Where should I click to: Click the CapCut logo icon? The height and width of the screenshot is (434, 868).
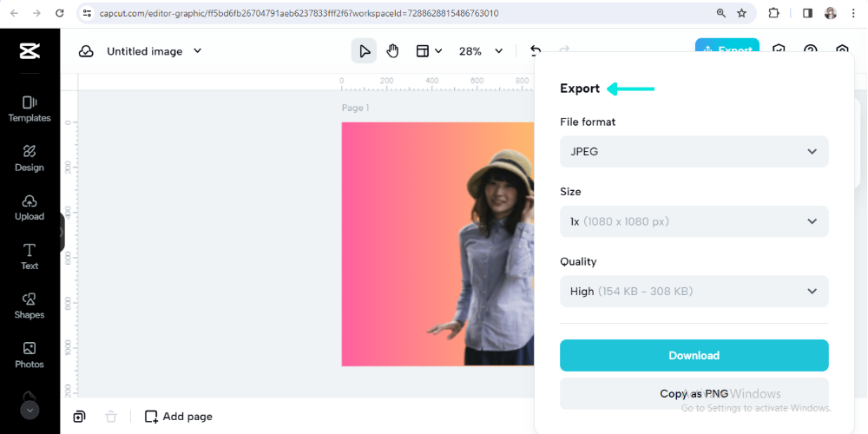(30, 51)
